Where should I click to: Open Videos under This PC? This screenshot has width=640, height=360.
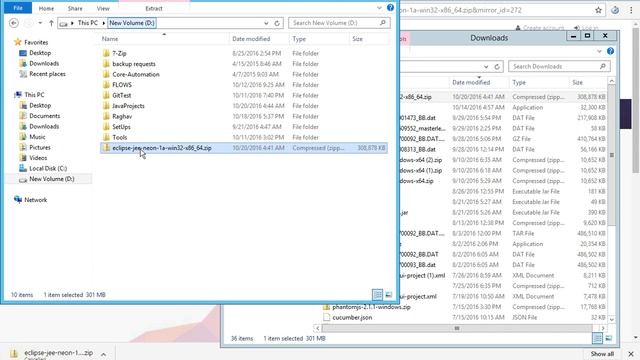(x=38, y=158)
